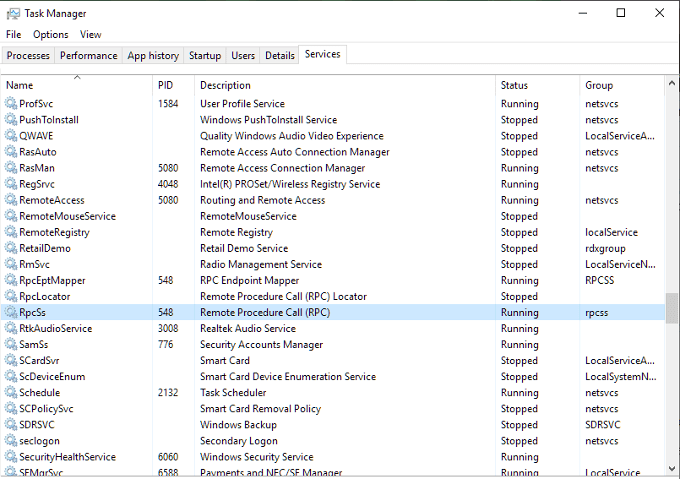
Task: Sort services by Name column header
Action: [20, 86]
